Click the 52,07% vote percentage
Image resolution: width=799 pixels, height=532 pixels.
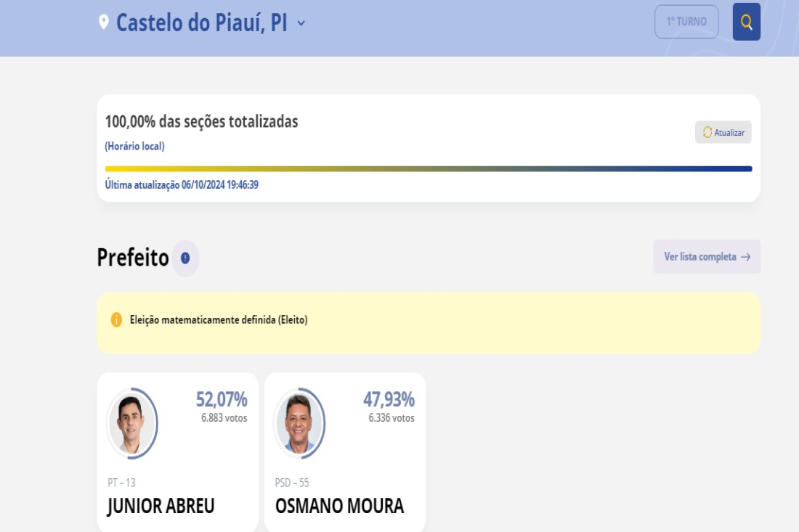[222, 399]
